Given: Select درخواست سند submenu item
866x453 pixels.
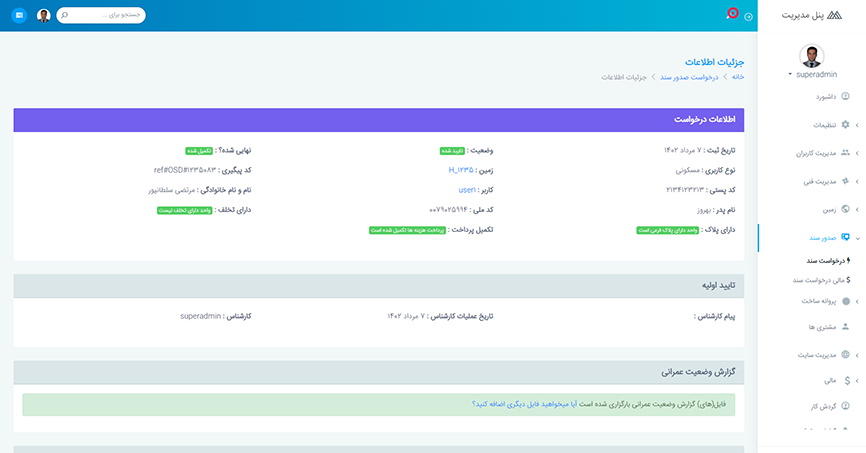Looking at the screenshot, I should click(x=823, y=260).
